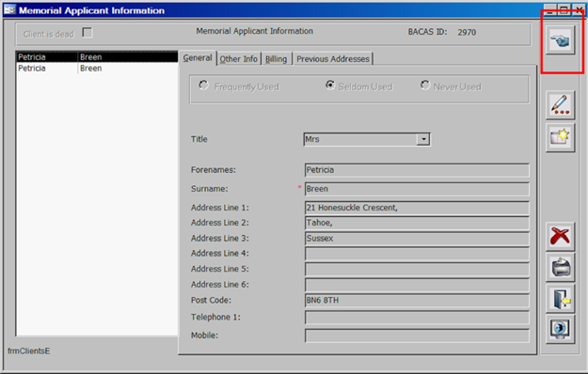
Task: Select the highlighted Petricia Breen list row
Action: click(97, 57)
